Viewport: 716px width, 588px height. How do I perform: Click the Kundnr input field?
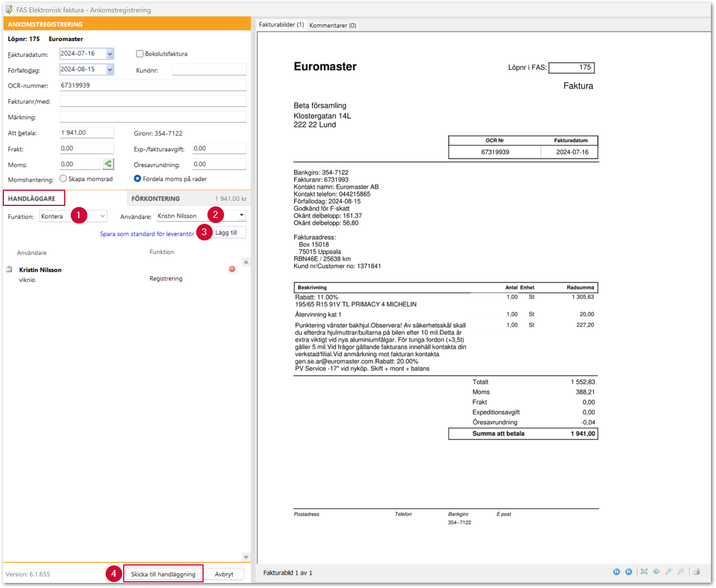(x=209, y=70)
